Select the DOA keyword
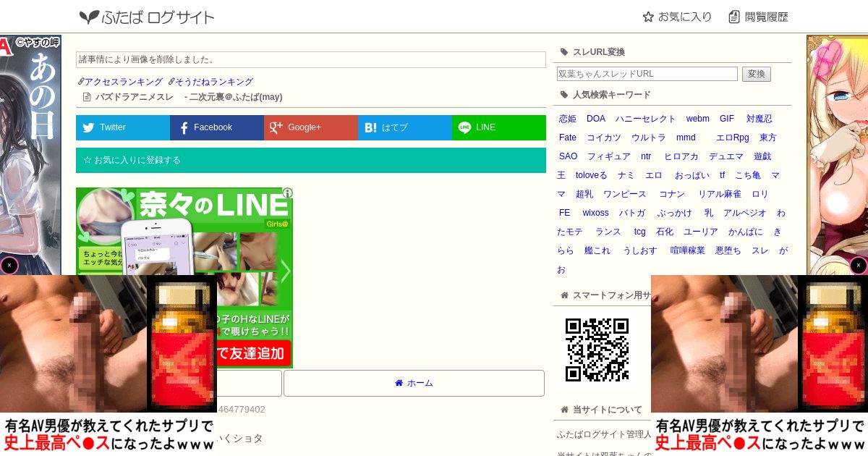This screenshot has height=456, width=868. point(596,119)
